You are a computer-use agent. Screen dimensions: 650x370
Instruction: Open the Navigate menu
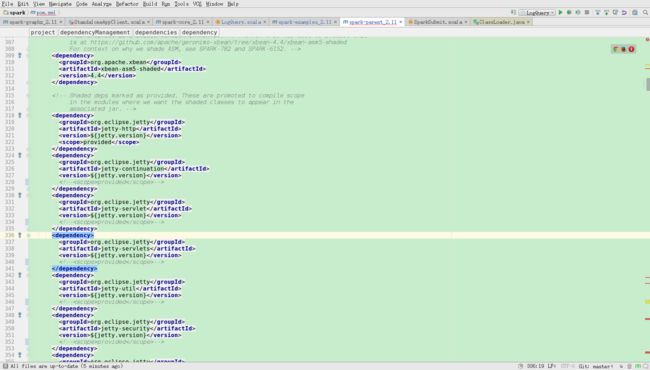tap(60, 4)
